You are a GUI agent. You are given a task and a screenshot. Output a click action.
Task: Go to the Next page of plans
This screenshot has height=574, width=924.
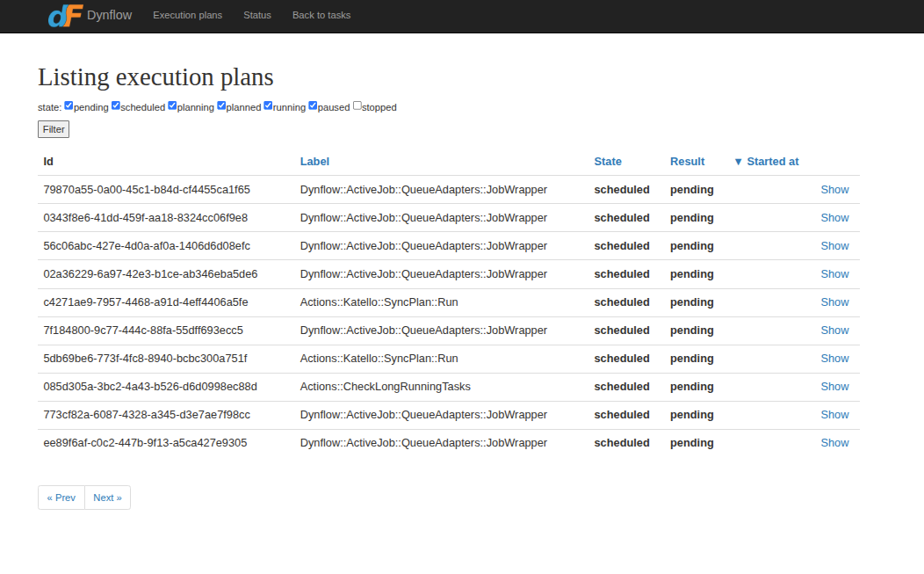coord(107,498)
